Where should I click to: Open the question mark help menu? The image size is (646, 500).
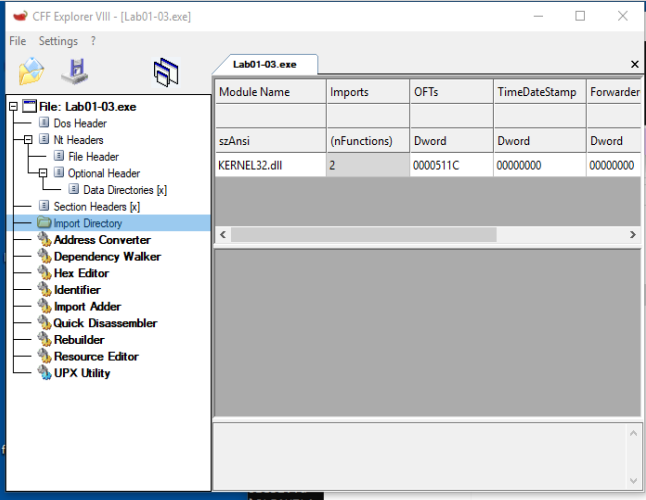(93, 41)
